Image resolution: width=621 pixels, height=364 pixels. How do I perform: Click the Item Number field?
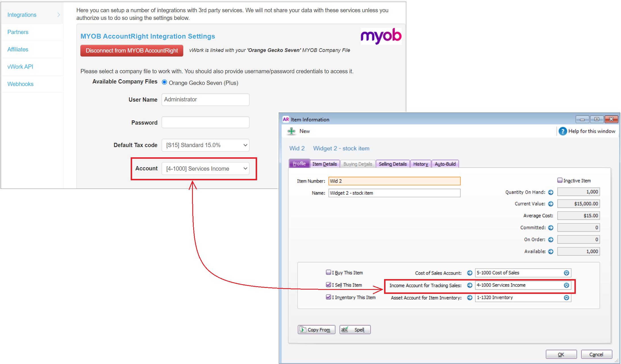pyautogui.click(x=394, y=181)
